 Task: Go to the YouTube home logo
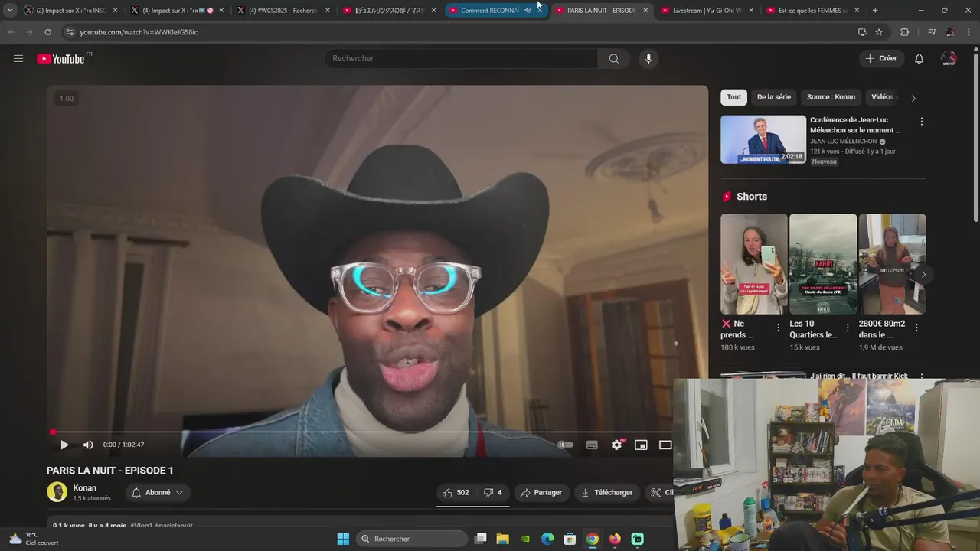pyautogui.click(x=60, y=59)
